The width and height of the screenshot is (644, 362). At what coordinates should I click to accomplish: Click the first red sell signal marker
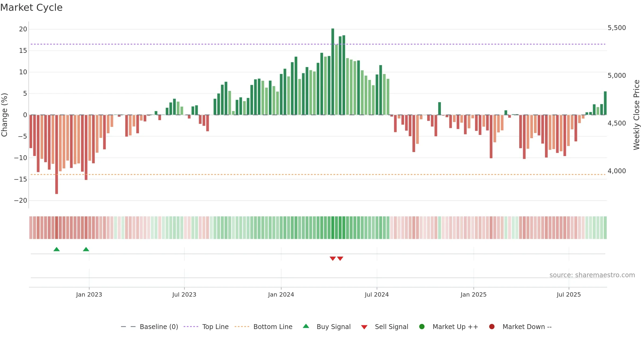click(x=333, y=258)
